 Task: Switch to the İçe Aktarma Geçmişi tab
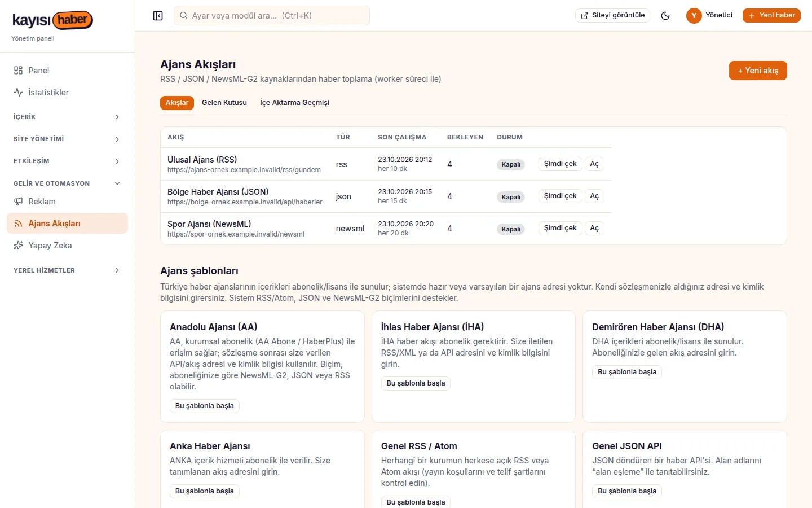pos(294,103)
